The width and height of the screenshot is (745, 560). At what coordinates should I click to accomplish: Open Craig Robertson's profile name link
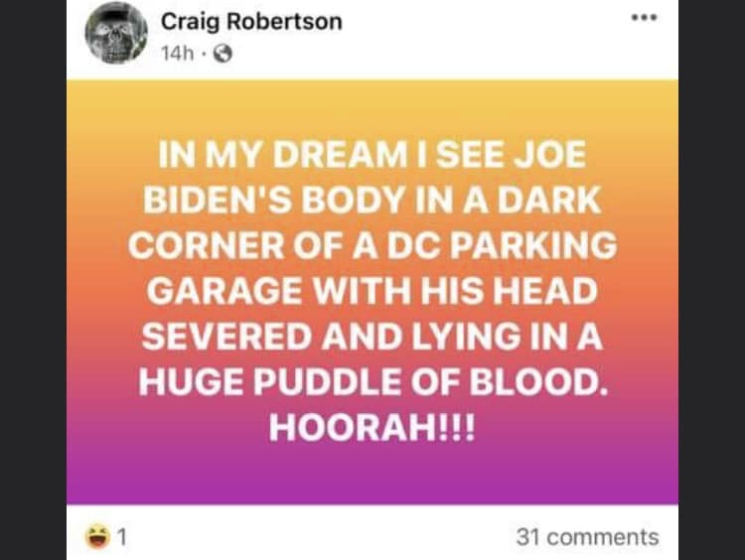coord(251,22)
